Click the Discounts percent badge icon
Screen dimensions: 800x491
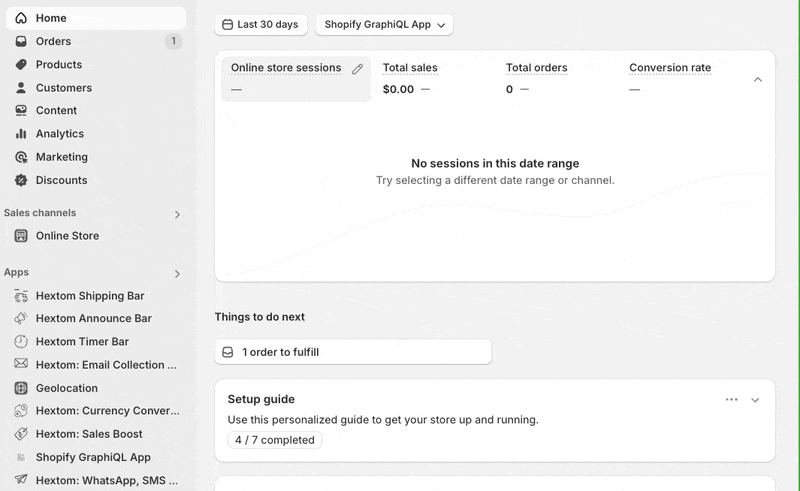coord(21,180)
